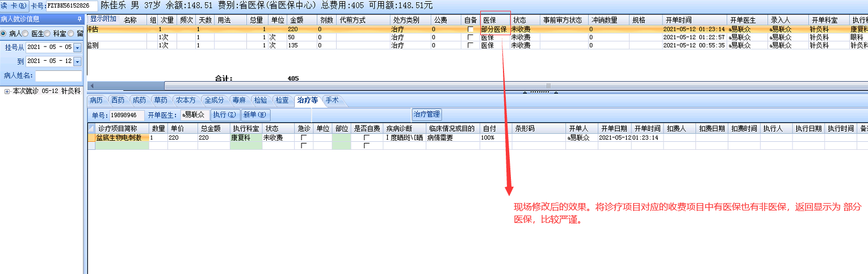Select 盆底生物电刺激 treatment item
Screen dimensions: 868x274
[121, 138]
